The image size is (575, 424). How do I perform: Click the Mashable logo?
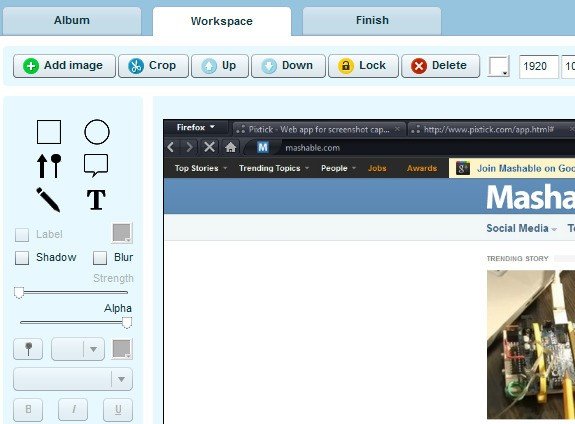click(x=530, y=197)
